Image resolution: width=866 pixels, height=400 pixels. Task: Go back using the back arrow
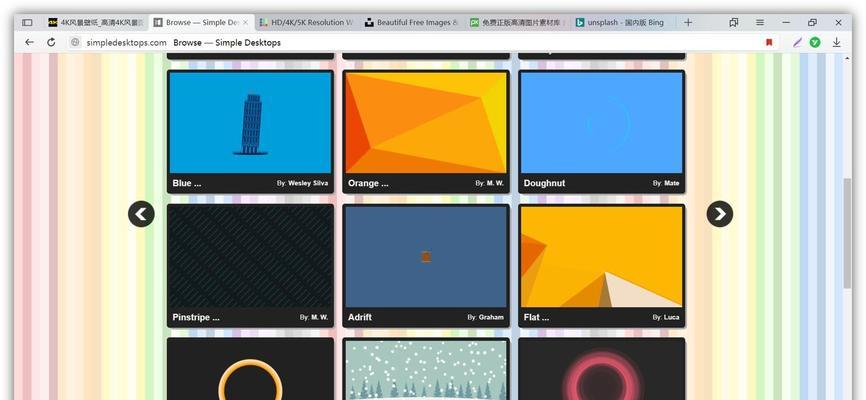(x=30, y=43)
